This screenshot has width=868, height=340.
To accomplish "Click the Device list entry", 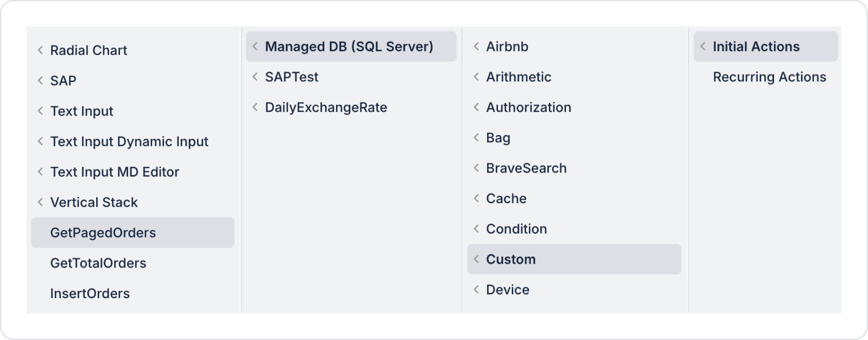I will 508,290.
